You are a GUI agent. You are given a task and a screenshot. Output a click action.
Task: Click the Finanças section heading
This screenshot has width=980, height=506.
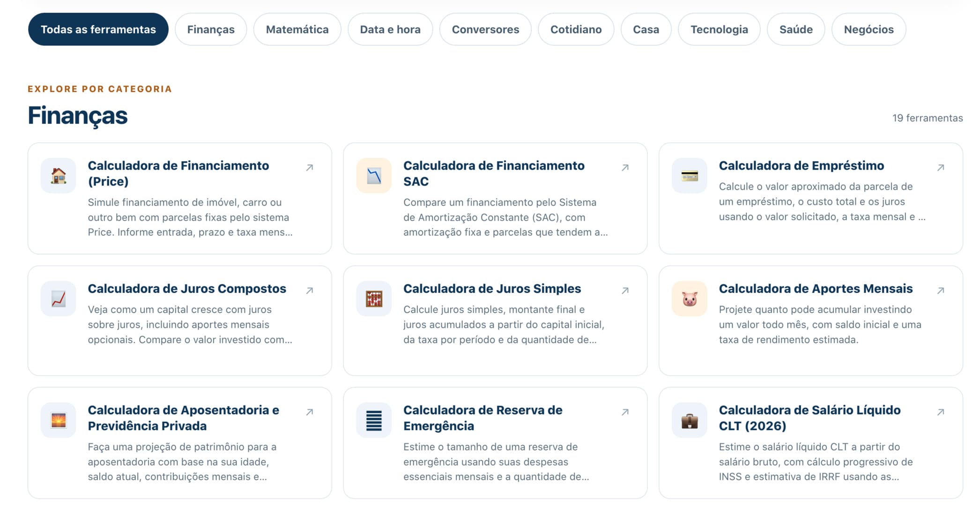tap(77, 116)
